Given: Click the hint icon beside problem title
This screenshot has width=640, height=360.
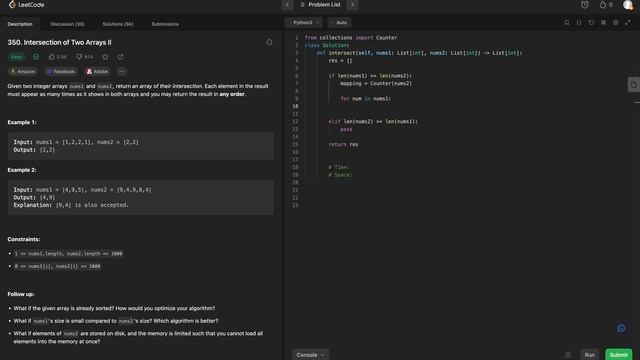Looking at the screenshot, I should (269, 42).
